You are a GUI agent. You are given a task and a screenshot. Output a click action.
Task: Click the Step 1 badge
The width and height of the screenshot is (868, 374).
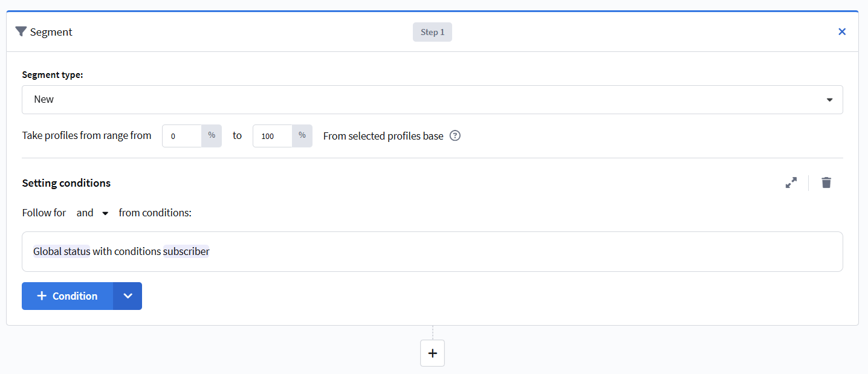[432, 32]
